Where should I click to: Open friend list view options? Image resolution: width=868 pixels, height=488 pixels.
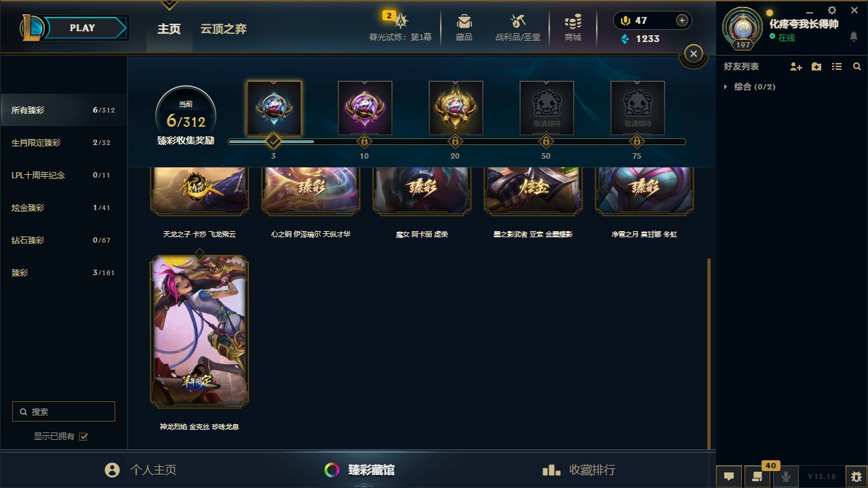click(x=837, y=66)
